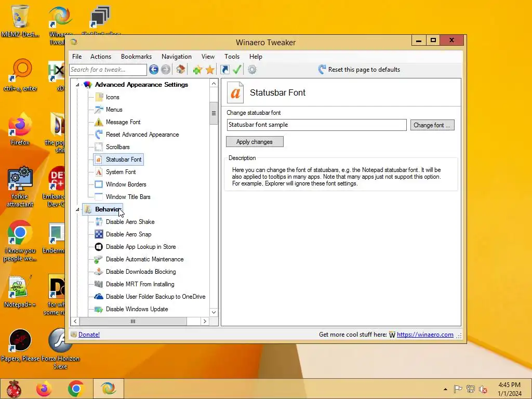Click the green checkmark toolbar icon
The image size is (532, 399).
pyautogui.click(x=237, y=70)
